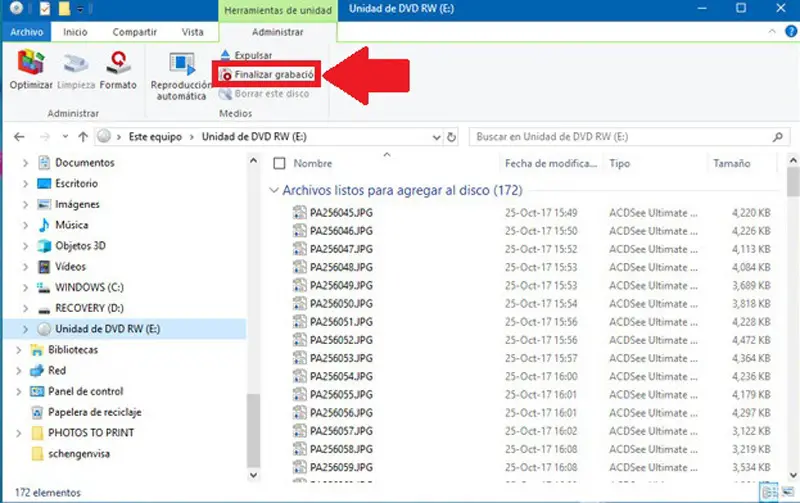Click the PA256050.JPG file icon
Screen dimensions: 800x503
click(x=300, y=304)
